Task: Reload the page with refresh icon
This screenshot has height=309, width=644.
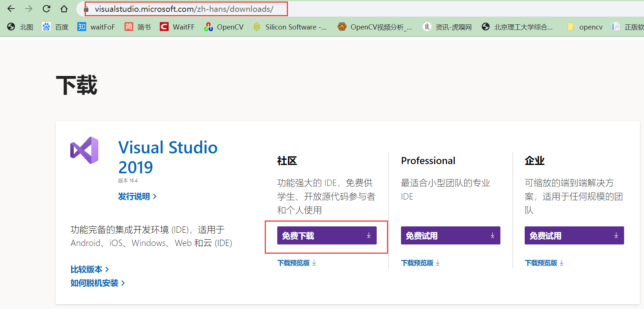Action: point(46,8)
